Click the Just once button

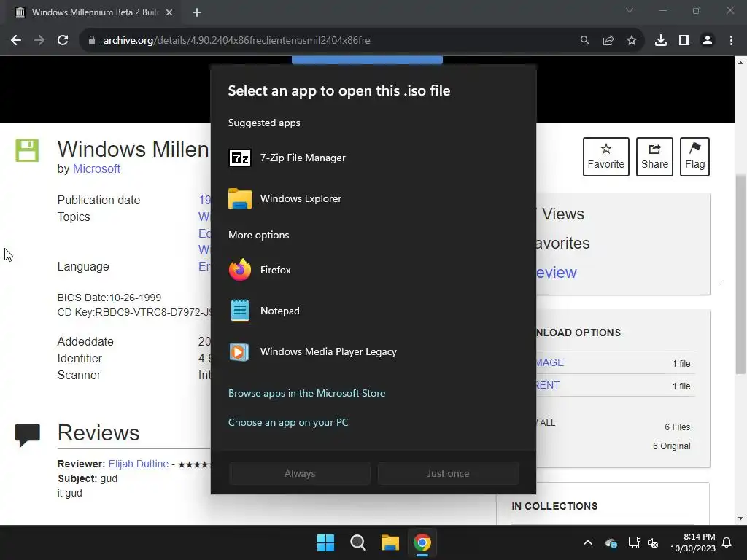coord(449,473)
